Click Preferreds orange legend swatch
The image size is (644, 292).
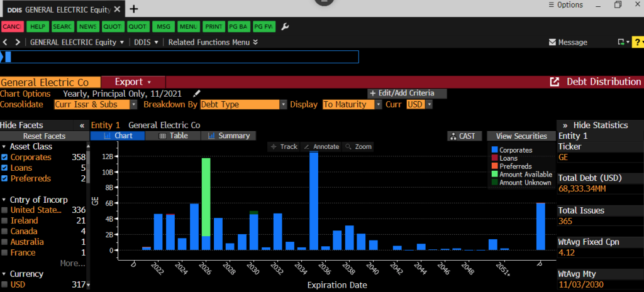494,166
